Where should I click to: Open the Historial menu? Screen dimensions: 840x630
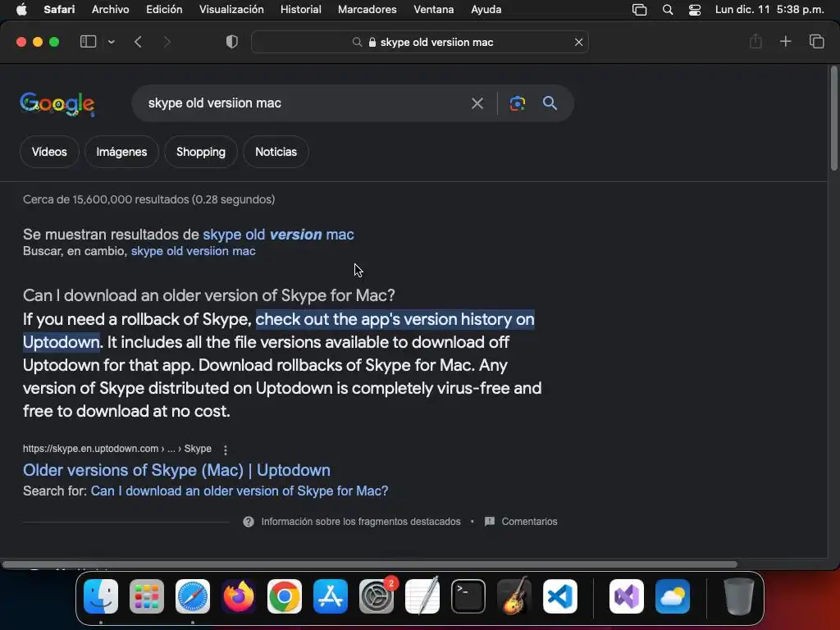click(300, 9)
